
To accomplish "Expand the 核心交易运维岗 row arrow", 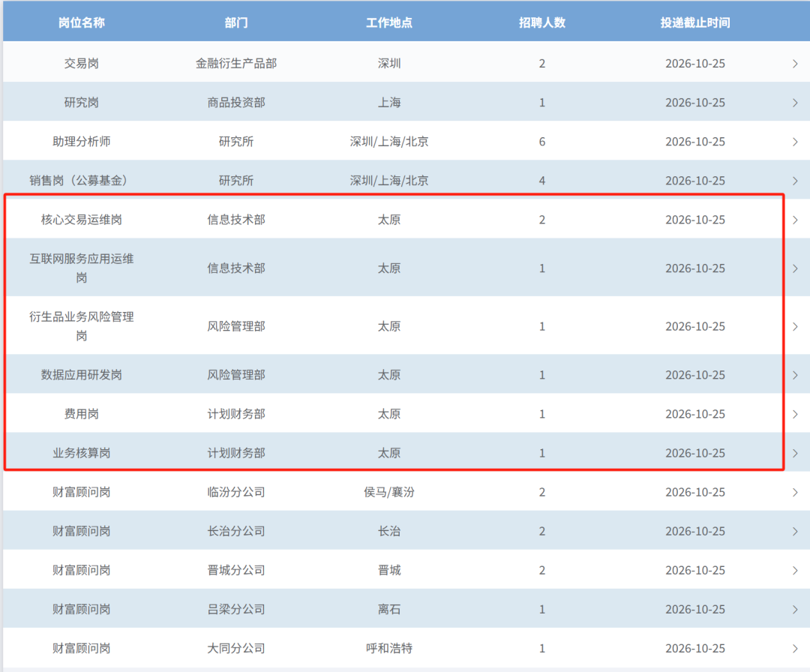I will (x=795, y=220).
